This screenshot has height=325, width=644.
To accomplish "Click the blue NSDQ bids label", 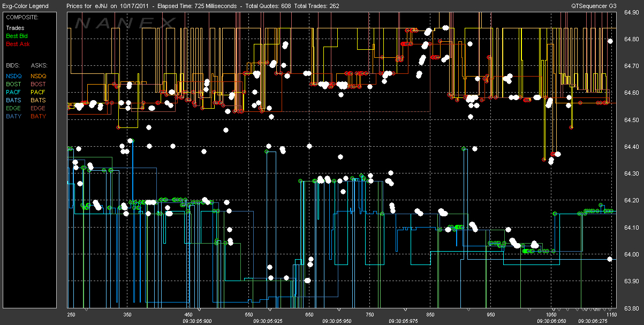I will point(14,76).
